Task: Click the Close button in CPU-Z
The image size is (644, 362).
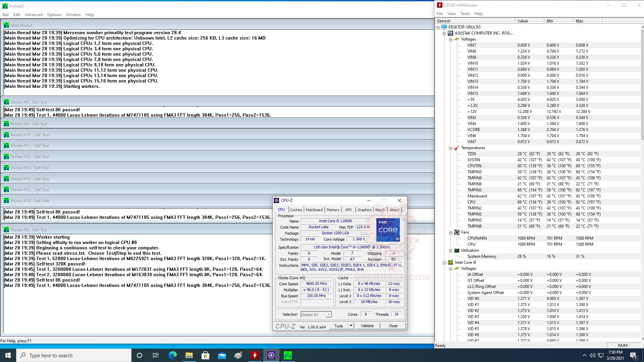Action: [x=393, y=326]
